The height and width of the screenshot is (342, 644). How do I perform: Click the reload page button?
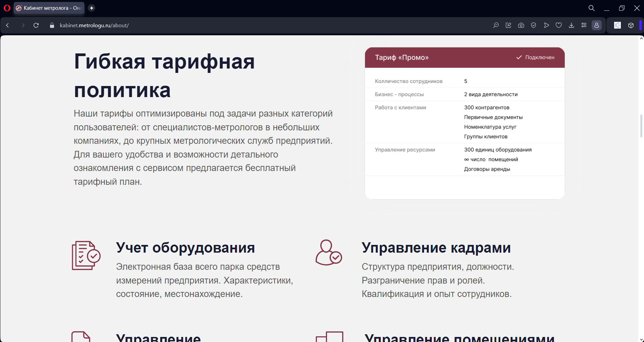click(x=36, y=25)
